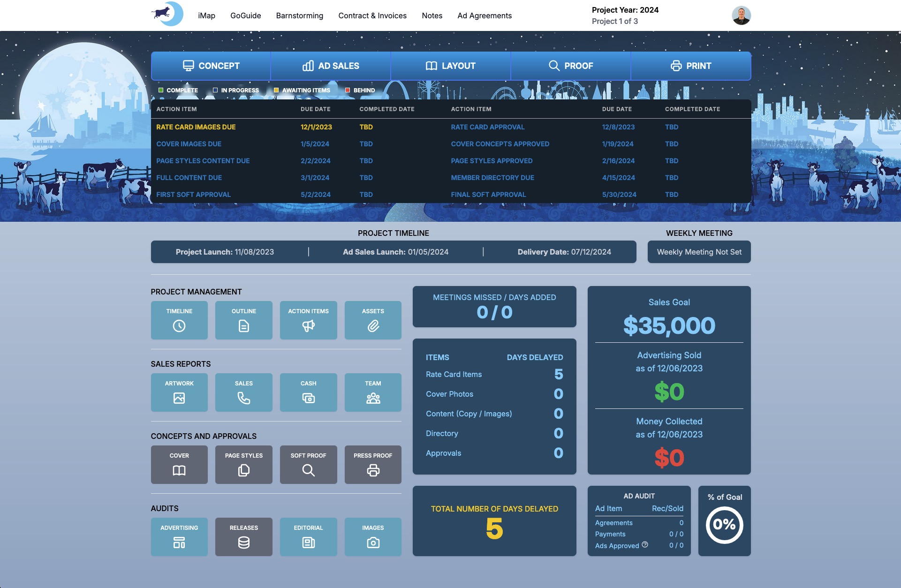
Task: Open the user profile avatar menu
Action: 741,15
